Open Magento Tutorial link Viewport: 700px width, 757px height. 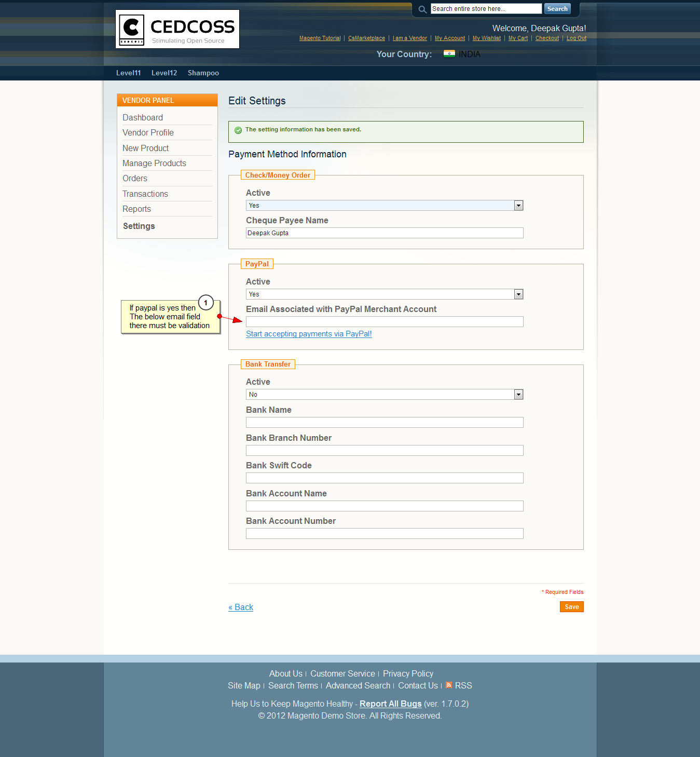[x=320, y=38]
